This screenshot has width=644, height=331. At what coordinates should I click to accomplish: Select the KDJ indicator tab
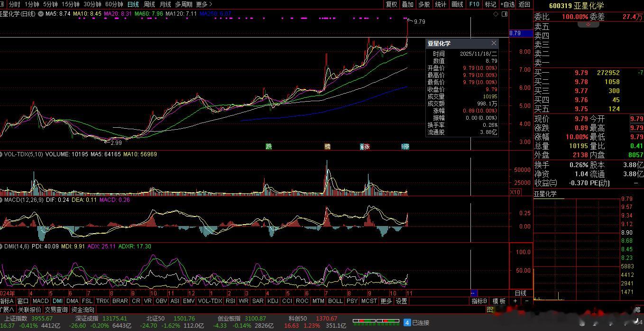point(273,301)
